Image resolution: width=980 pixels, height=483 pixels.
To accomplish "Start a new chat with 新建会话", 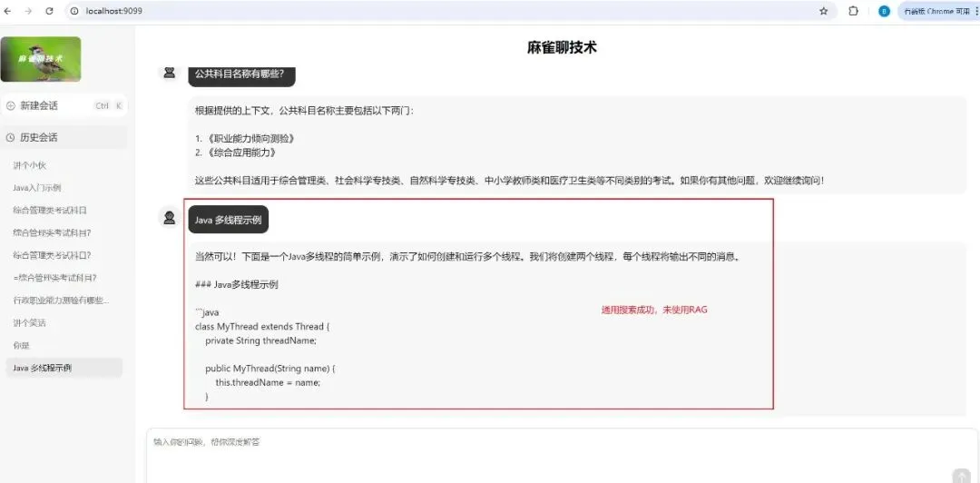I will [64, 105].
